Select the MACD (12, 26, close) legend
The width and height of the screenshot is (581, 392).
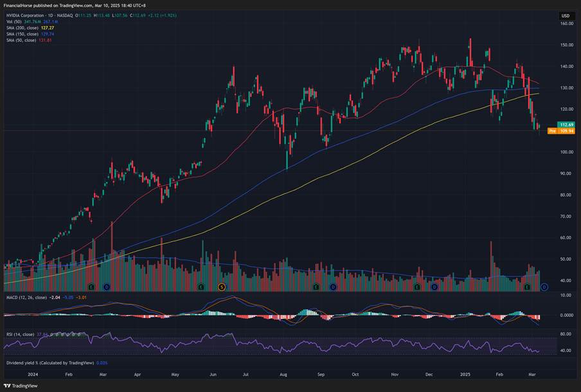tap(27, 298)
